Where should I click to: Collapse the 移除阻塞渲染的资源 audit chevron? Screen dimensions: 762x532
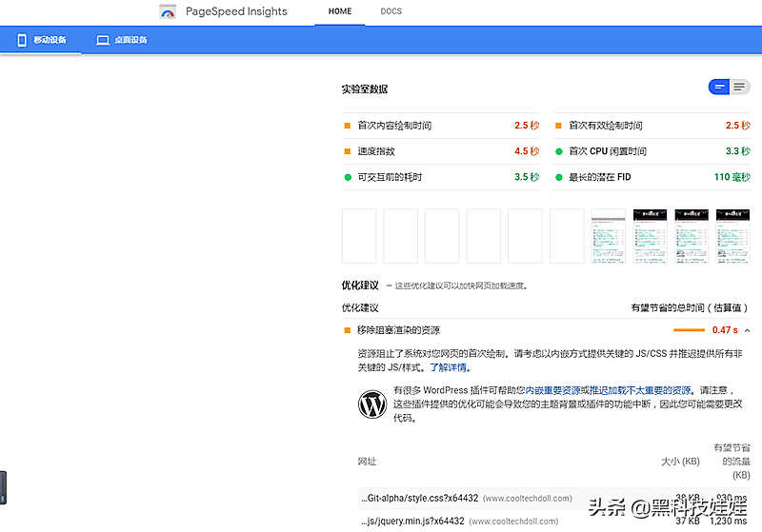(747, 330)
